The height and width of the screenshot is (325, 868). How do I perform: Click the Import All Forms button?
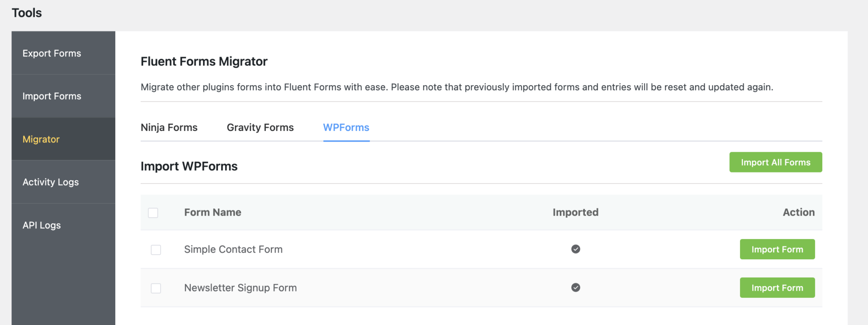(775, 162)
